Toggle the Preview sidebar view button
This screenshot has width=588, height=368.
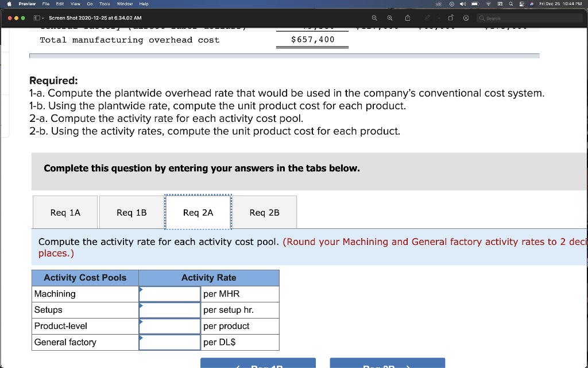pyautogui.click(x=36, y=18)
